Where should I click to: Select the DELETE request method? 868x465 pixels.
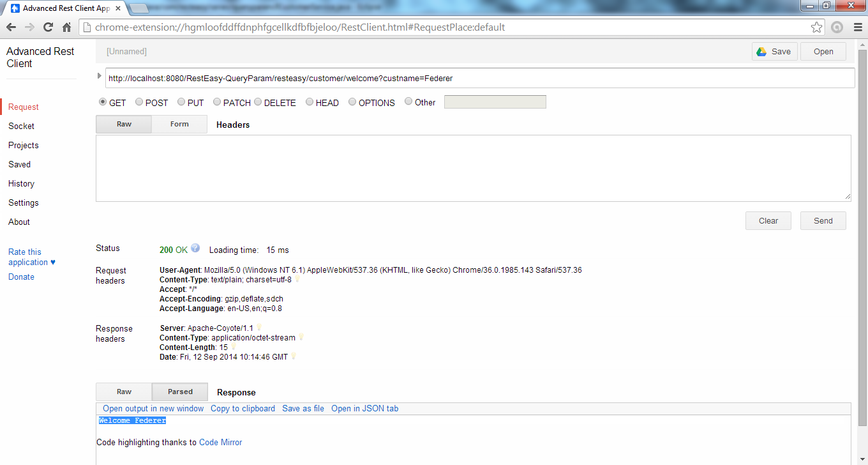coord(258,102)
